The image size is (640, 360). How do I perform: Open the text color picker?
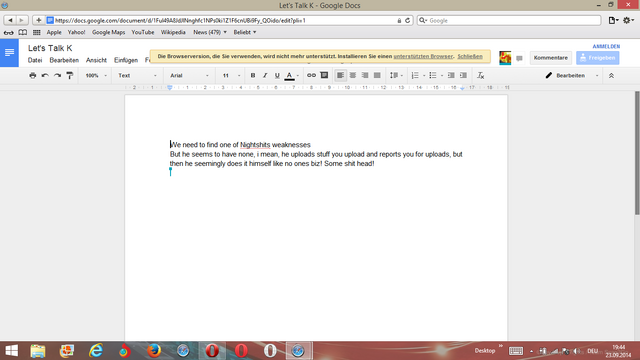(x=291, y=76)
